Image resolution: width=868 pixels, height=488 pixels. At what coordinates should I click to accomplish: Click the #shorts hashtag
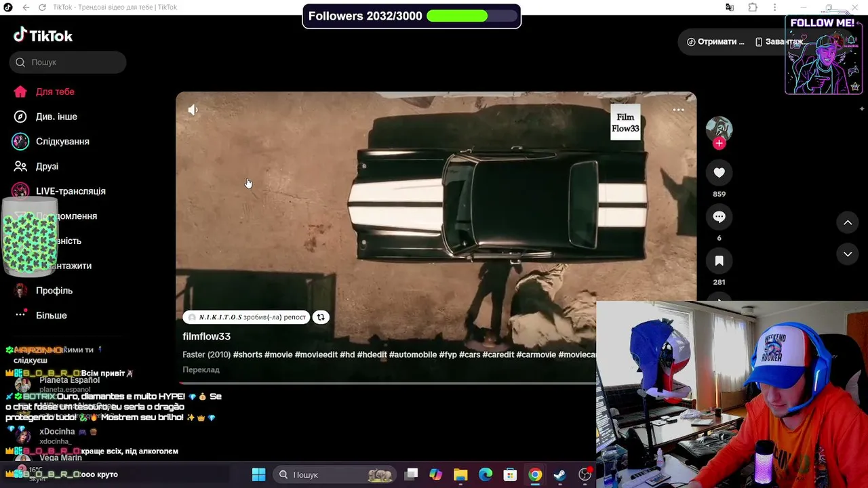click(248, 354)
